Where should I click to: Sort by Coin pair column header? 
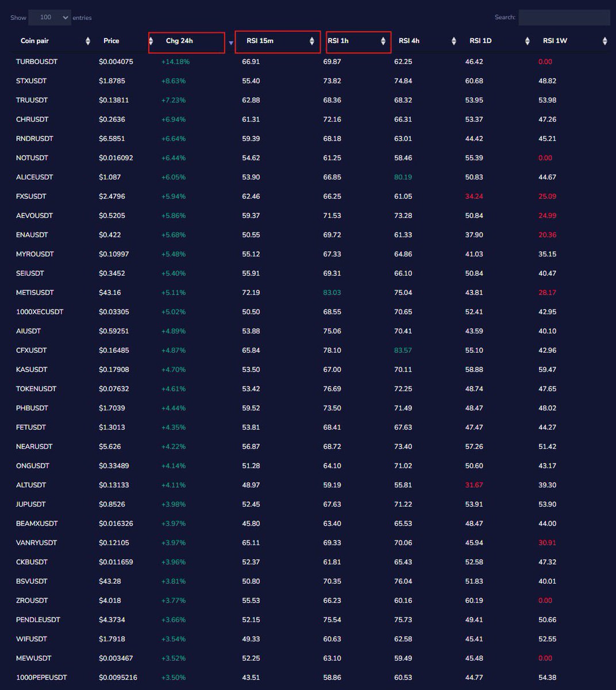coord(34,41)
